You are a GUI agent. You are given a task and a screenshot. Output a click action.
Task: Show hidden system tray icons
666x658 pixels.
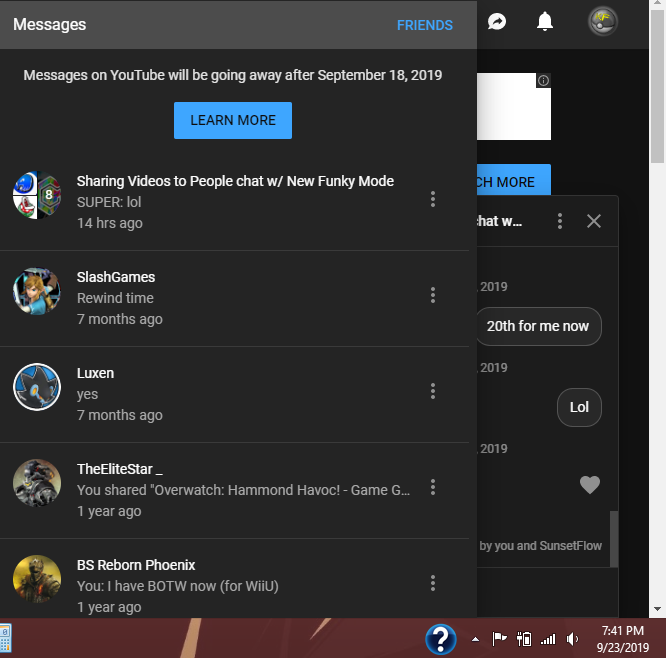476,639
